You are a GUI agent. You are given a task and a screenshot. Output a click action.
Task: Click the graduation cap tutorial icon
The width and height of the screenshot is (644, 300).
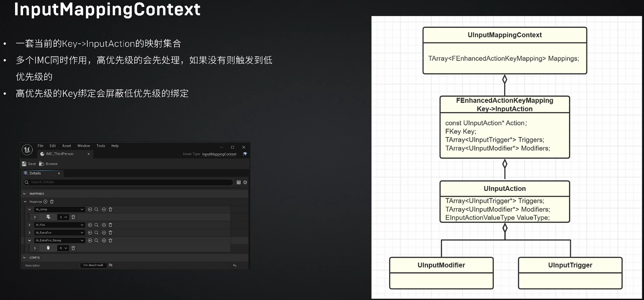coord(245,154)
